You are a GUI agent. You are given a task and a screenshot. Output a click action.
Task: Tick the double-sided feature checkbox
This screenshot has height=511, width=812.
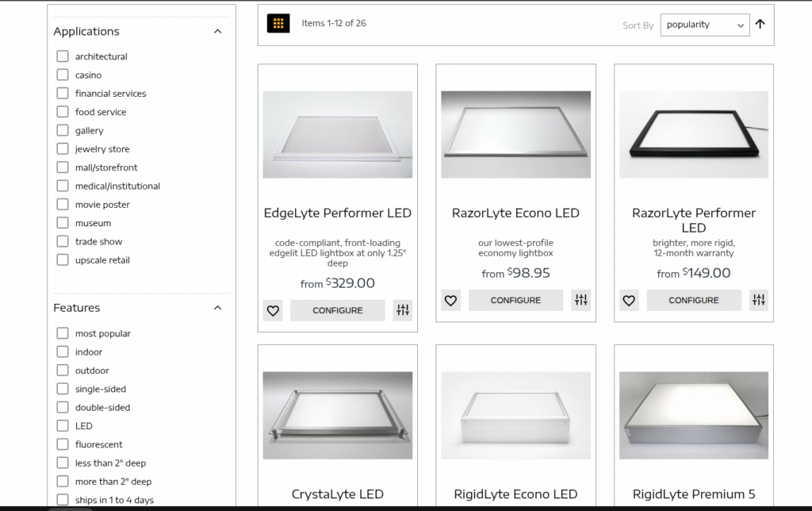tap(63, 407)
